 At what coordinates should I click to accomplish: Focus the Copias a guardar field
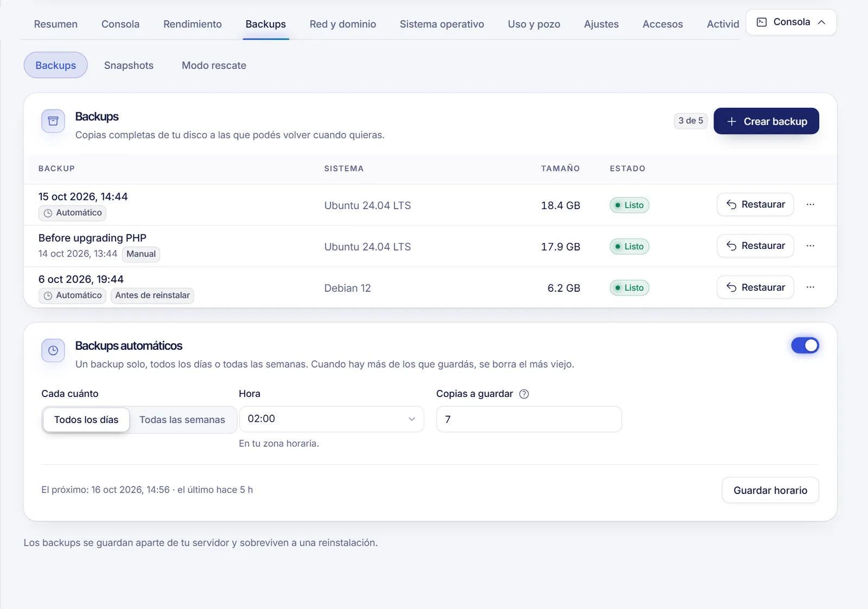click(529, 419)
